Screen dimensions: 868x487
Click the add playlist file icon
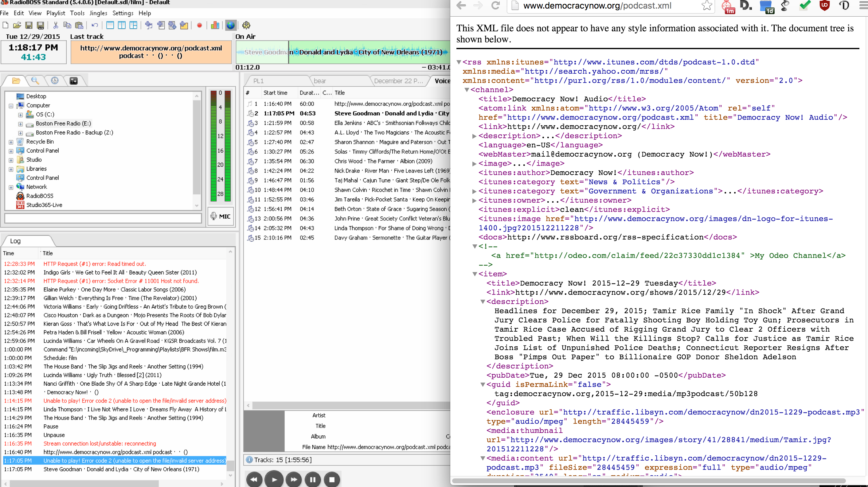tap(161, 25)
